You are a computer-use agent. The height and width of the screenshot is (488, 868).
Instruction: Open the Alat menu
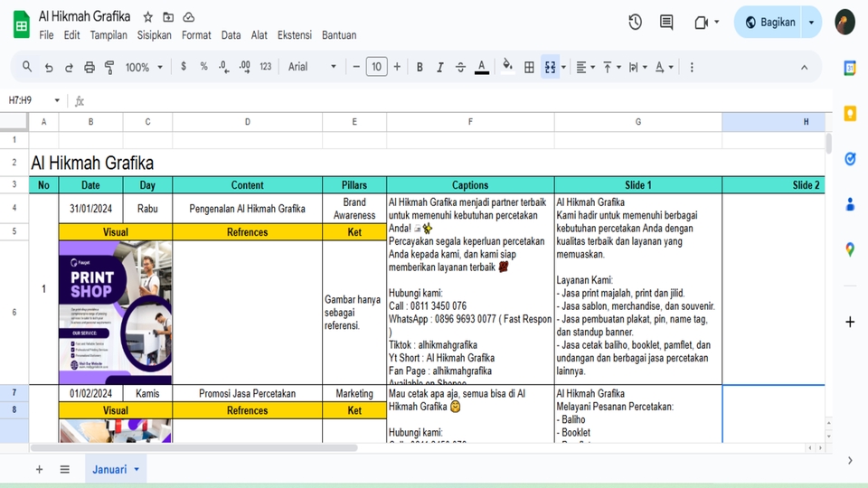click(x=259, y=35)
